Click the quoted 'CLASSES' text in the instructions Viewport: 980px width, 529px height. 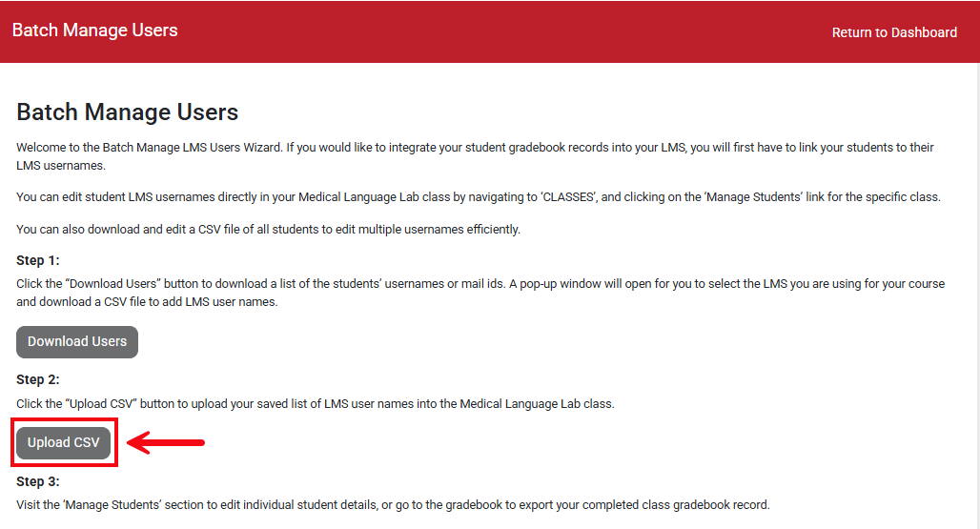coord(569,197)
